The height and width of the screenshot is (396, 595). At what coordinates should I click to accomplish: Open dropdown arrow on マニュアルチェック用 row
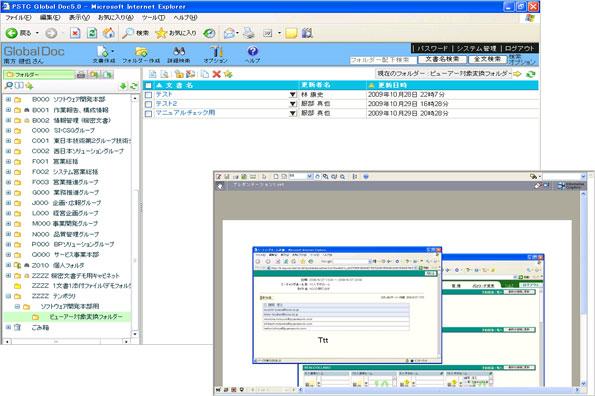293,113
